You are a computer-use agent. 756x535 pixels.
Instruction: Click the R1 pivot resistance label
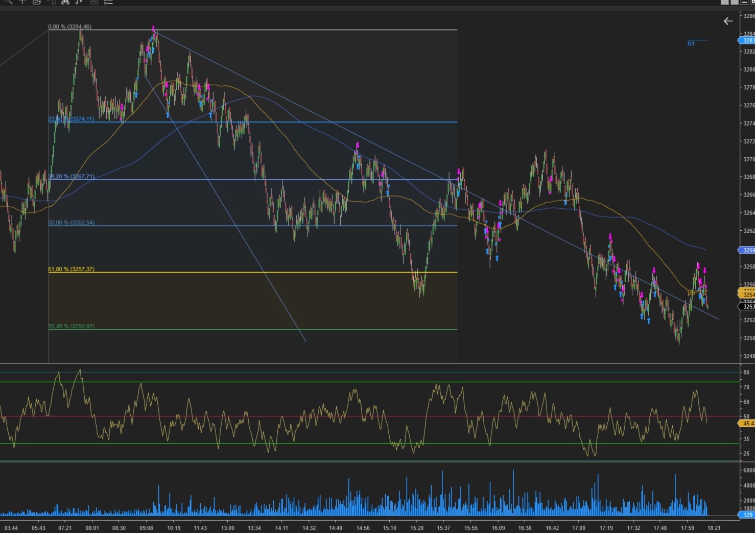(x=691, y=44)
